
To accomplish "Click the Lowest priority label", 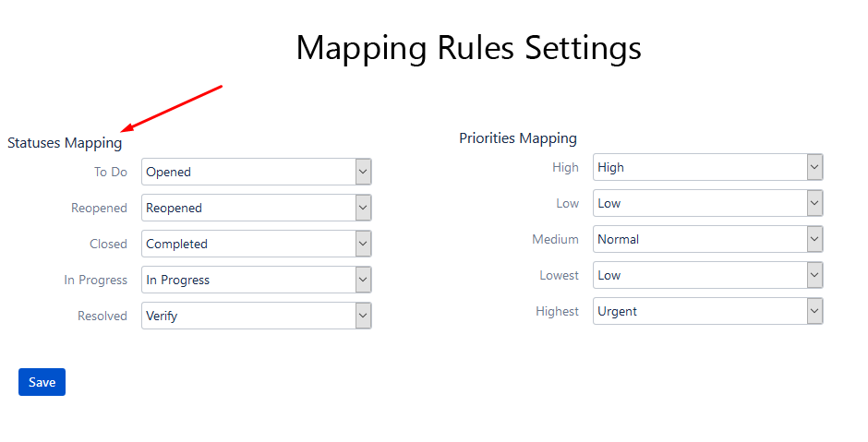I will [559, 275].
